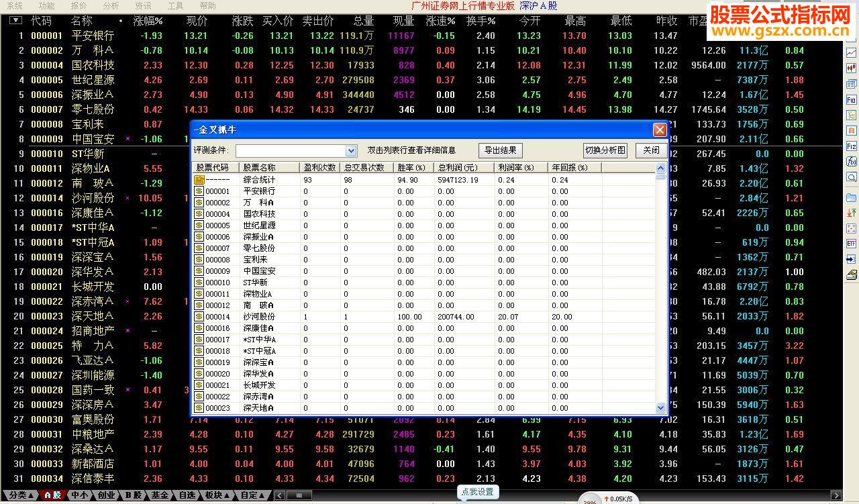The width and height of the screenshot is (859, 504).
Task: Open the 报价 menu
Action: (x=79, y=5)
